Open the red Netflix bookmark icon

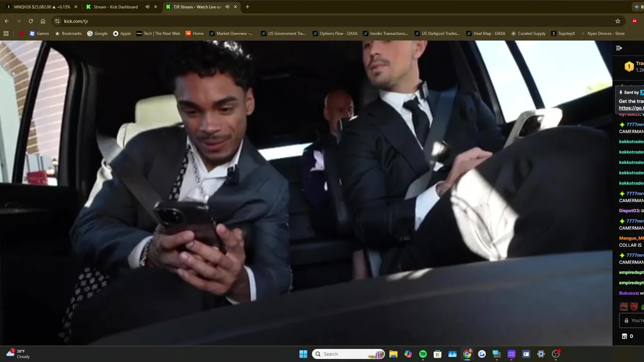[x=22, y=34]
